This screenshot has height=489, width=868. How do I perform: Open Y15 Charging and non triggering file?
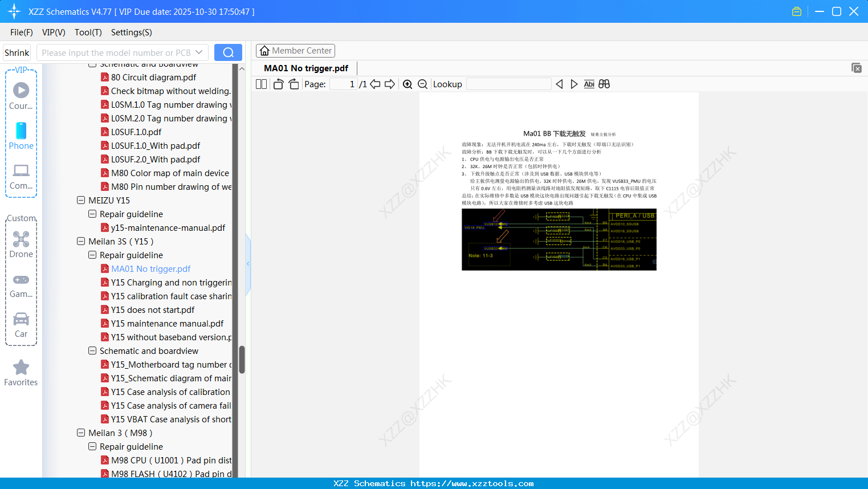171,282
